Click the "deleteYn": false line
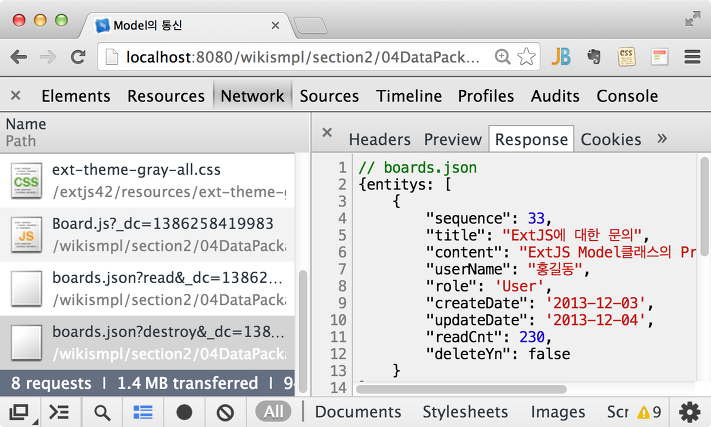This screenshot has height=427, width=711. pos(498,354)
